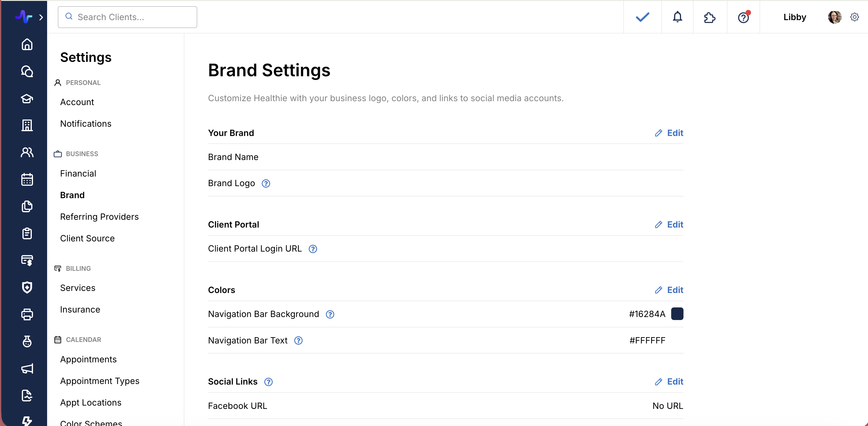Open the chat messages sidebar icon

pyautogui.click(x=27, y=71)
